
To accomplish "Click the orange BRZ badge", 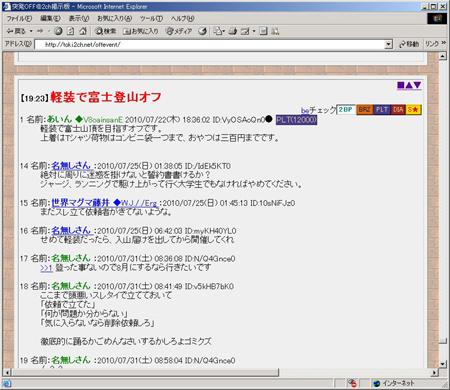I will (x=364, y=110).
